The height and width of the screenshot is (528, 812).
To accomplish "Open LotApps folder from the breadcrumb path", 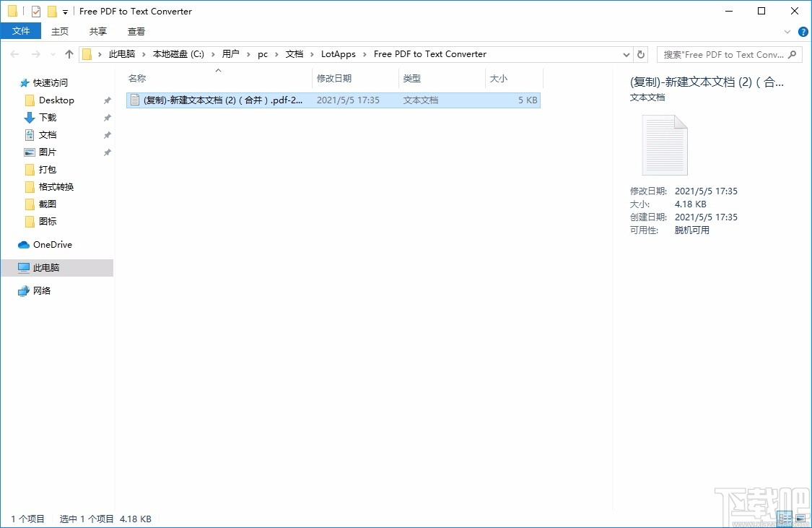I will click(339, 53).
